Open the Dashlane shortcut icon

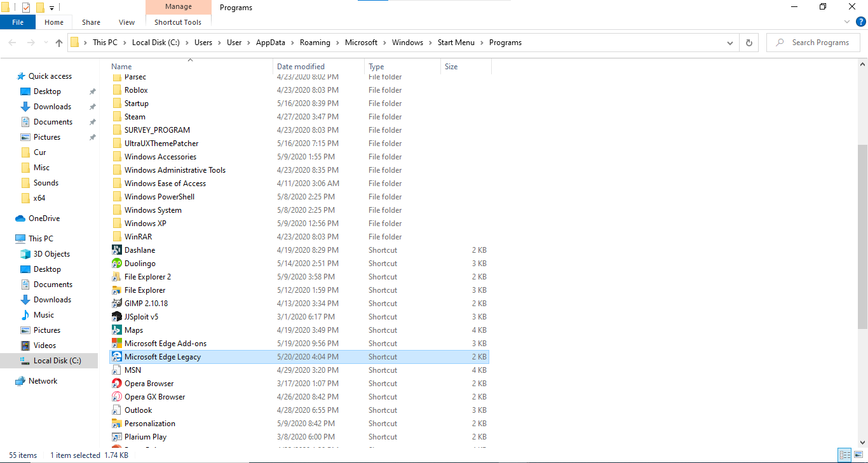(x=116, y=250)
